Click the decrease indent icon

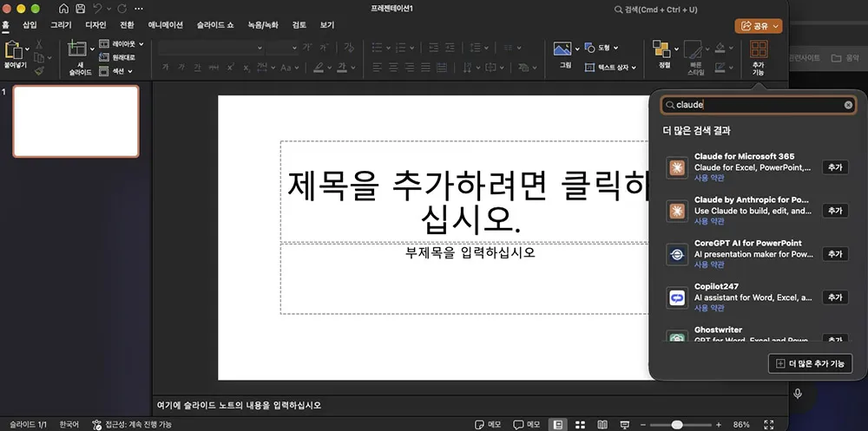433,48
